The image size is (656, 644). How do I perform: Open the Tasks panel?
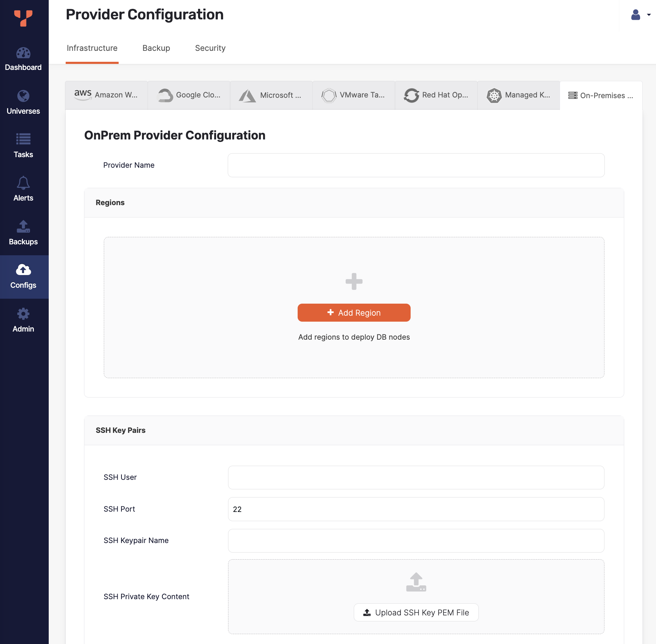(x=23, y=146)
